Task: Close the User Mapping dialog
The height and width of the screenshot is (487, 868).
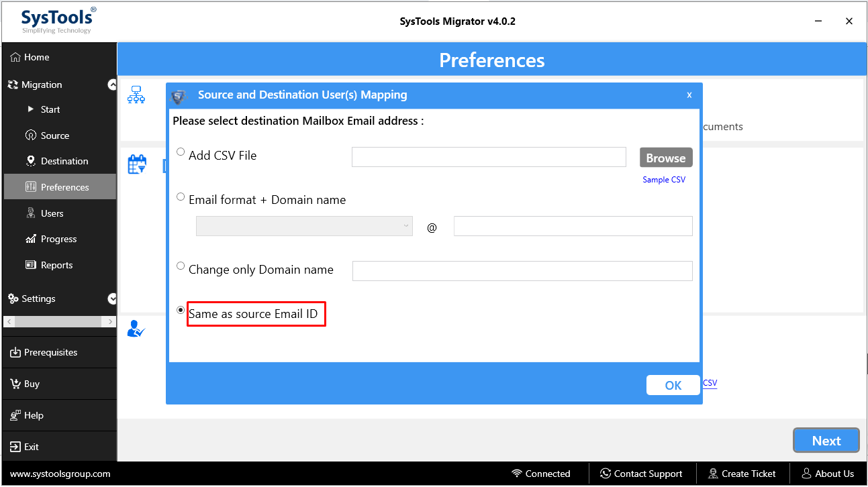Action: [x=689, y=95]
